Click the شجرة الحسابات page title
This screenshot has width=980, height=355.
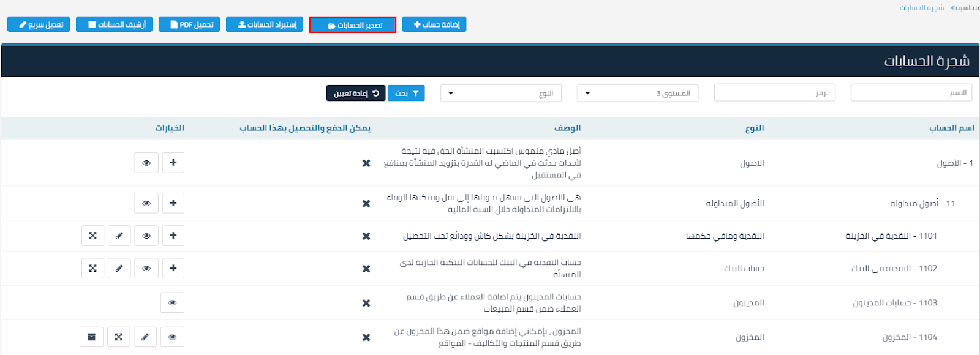[927, 61]
